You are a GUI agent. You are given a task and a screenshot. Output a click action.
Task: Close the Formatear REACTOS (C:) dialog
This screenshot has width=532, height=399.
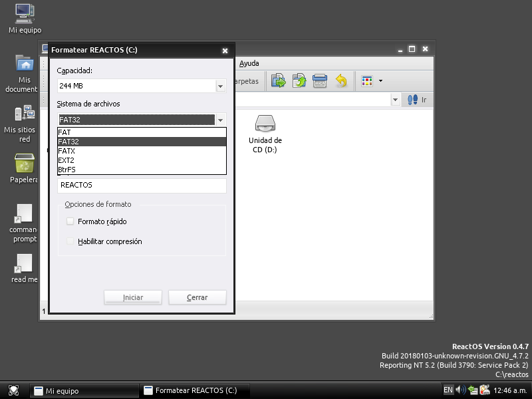[225, 51]
